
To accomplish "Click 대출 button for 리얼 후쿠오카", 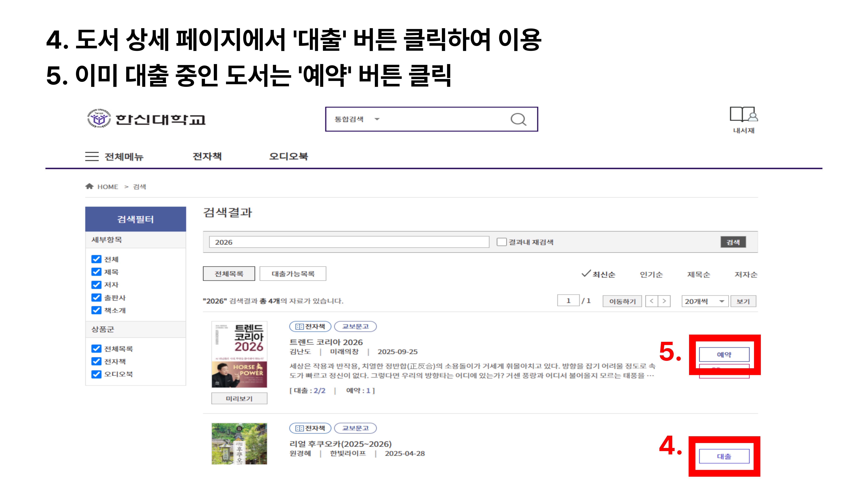I will [x=724, y=456].
